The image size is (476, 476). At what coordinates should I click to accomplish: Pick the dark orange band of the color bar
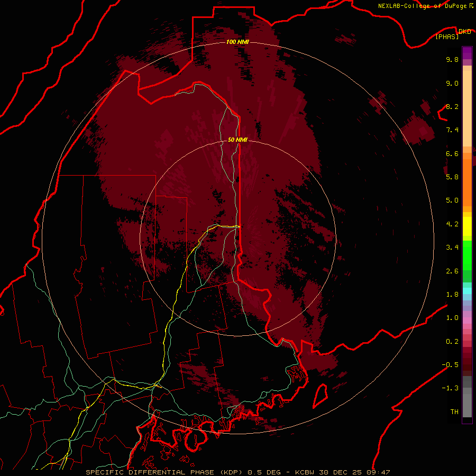pos(467,182)
